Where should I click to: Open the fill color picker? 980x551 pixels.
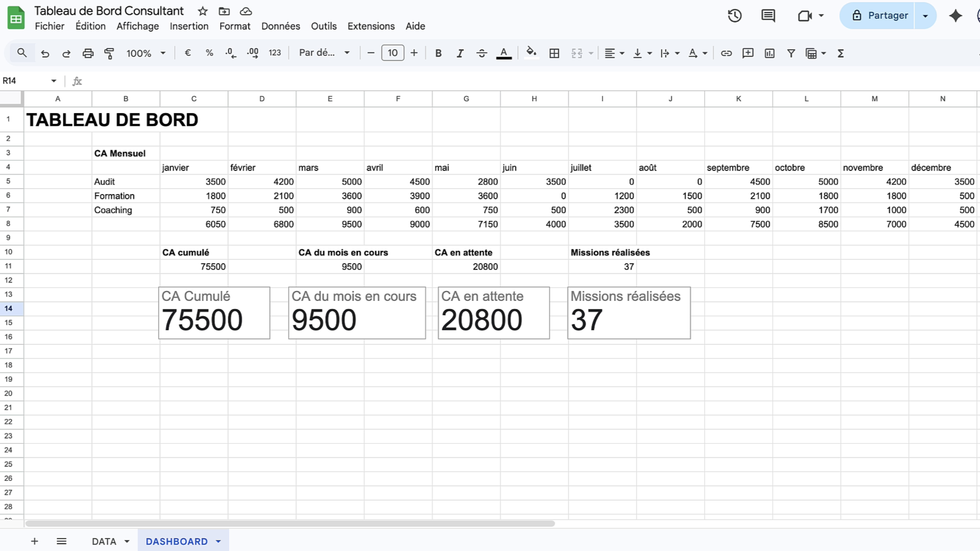tap(532, 53)
